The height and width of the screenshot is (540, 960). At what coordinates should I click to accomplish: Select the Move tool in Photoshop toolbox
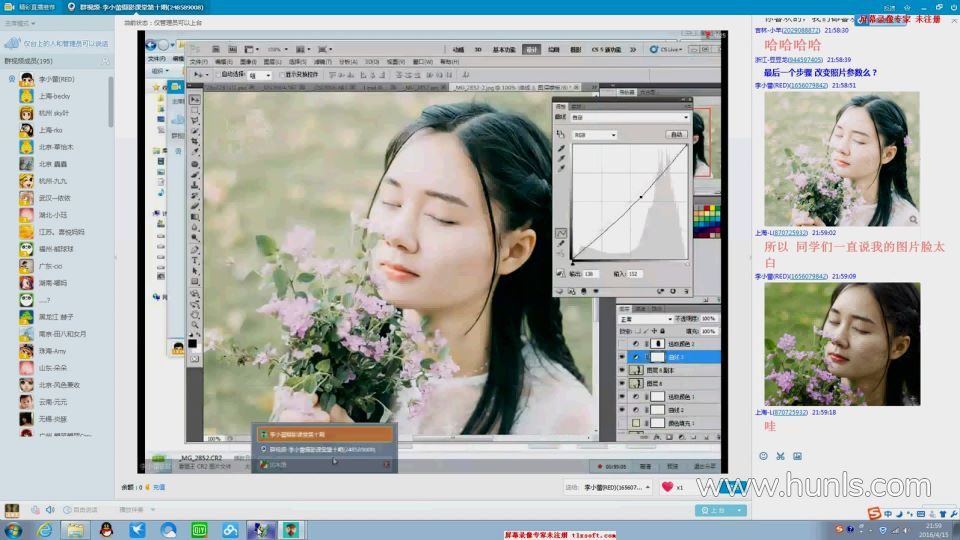(195, 100)
